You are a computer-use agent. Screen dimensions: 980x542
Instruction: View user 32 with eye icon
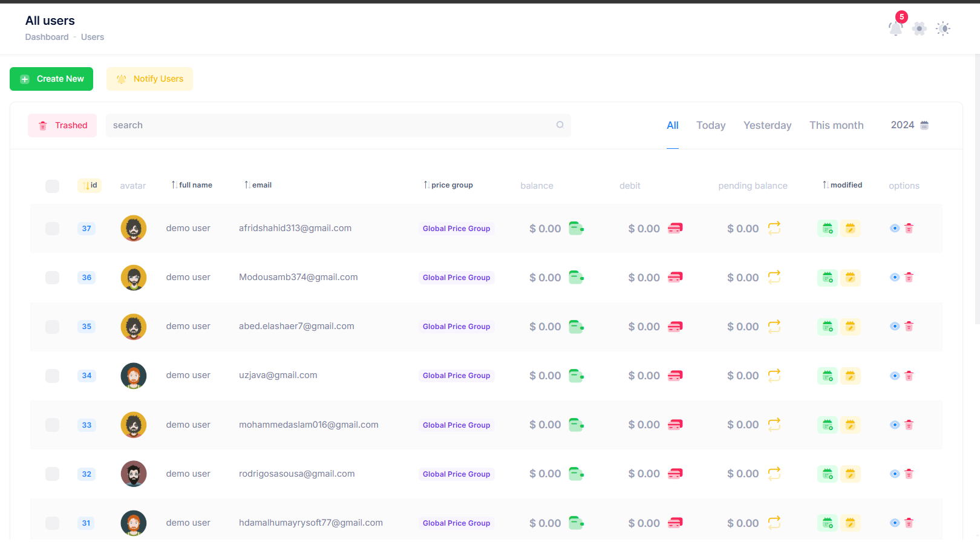coord(895,474)
